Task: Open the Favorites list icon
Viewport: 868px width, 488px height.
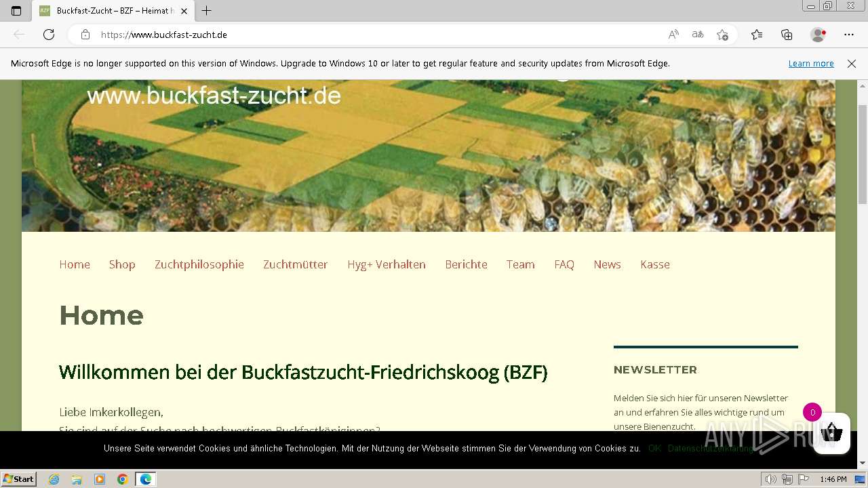Action: [757, 35]
